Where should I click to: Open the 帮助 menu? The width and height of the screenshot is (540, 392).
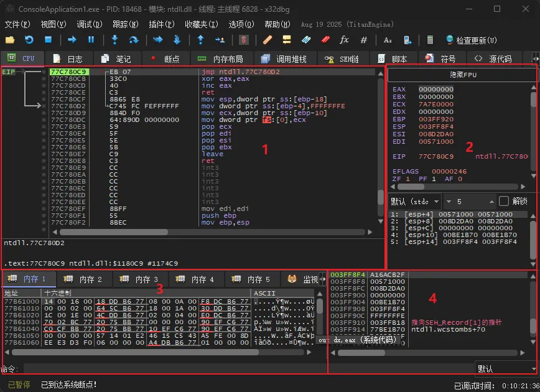277,24
